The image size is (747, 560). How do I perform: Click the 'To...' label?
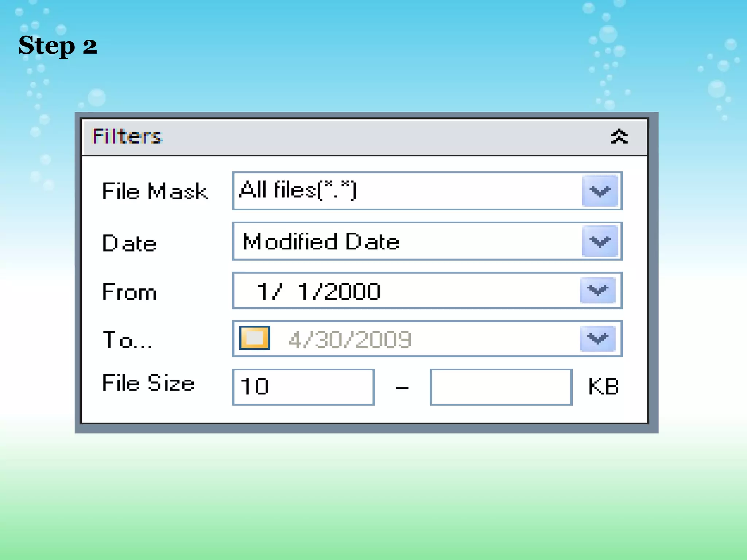coord(127,340)
